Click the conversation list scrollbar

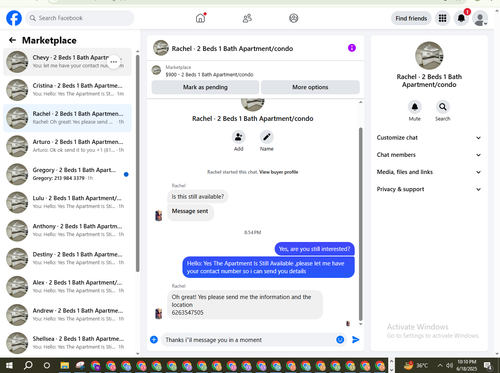click(138, 163)
